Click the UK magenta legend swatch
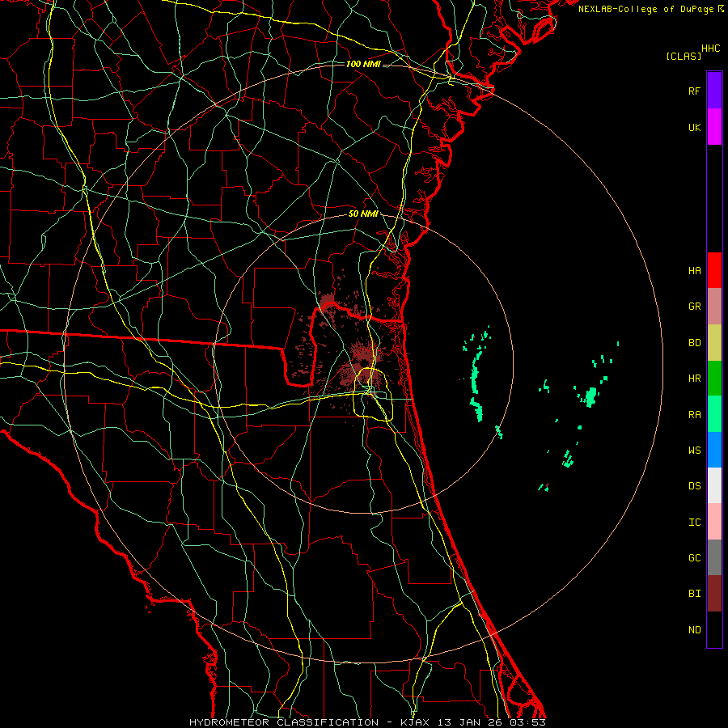Viewport: 728px width, 728px height. pos(714,127)
